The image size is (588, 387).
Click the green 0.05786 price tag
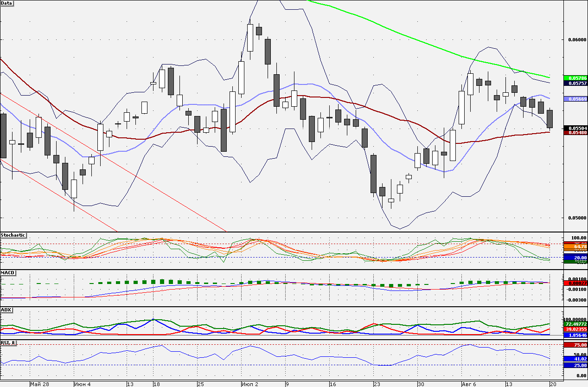(x=575, y=78)
